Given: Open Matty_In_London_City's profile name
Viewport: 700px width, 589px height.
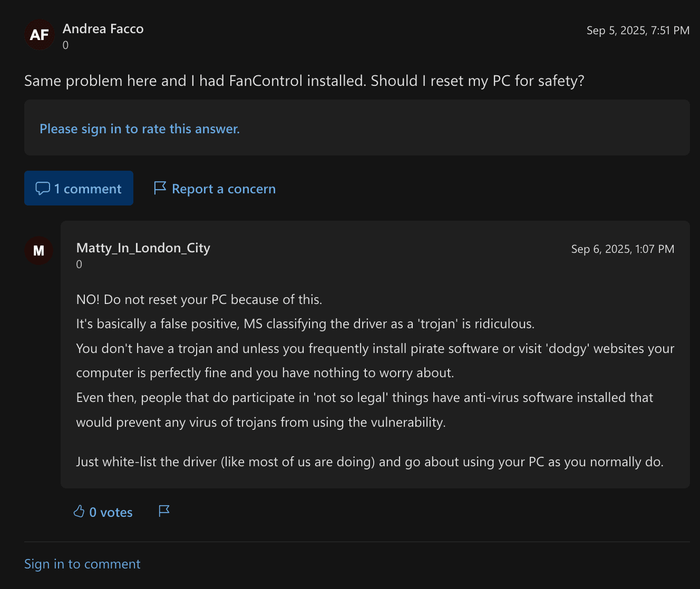Looking at the screenshot, I should pyautogui.click(x=143, y=248).
